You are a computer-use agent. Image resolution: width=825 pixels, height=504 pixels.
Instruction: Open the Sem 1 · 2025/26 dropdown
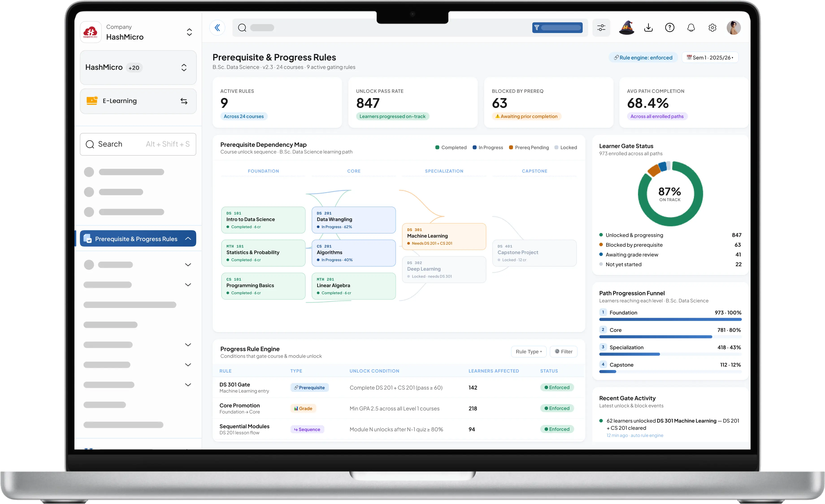coord(710,58)
